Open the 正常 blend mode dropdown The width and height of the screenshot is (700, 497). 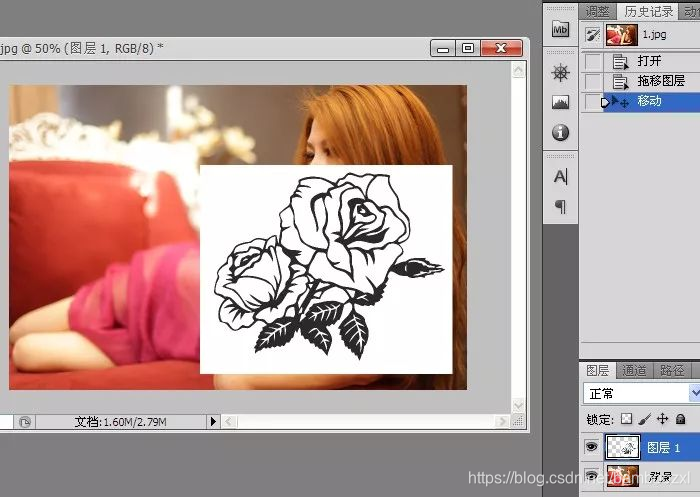coord(642,393)
